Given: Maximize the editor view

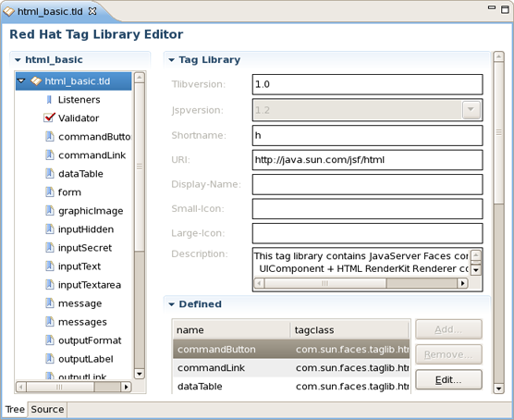Looking at the screenshot, I should point(505,9).
